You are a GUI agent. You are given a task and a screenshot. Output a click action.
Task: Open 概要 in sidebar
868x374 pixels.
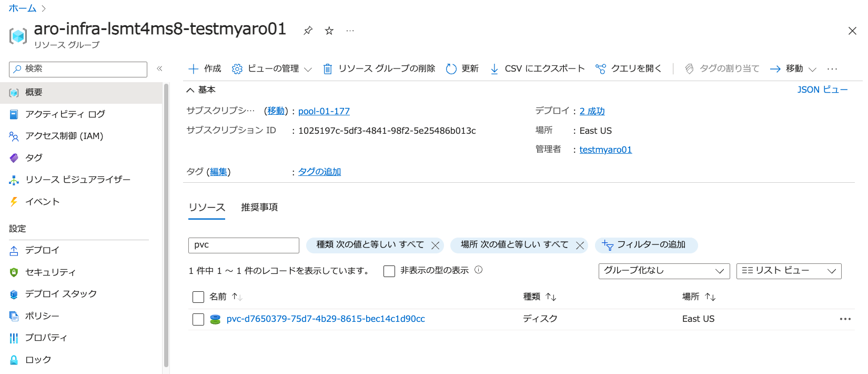tap(81, 92)
